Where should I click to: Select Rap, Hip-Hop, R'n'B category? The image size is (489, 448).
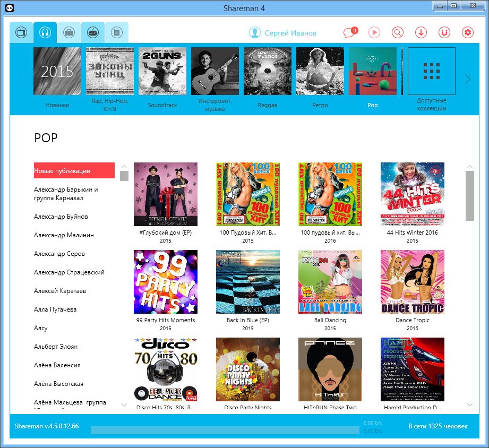(110, 71)
